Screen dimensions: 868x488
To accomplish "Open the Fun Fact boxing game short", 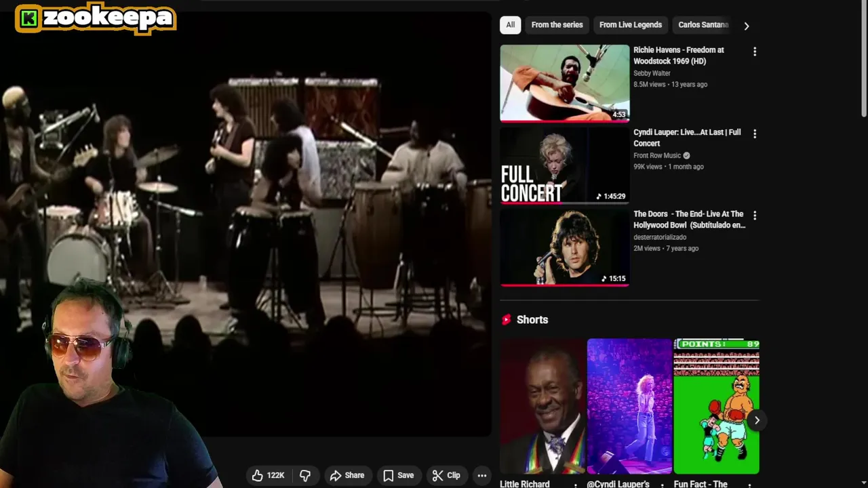I will coord(717,407).
